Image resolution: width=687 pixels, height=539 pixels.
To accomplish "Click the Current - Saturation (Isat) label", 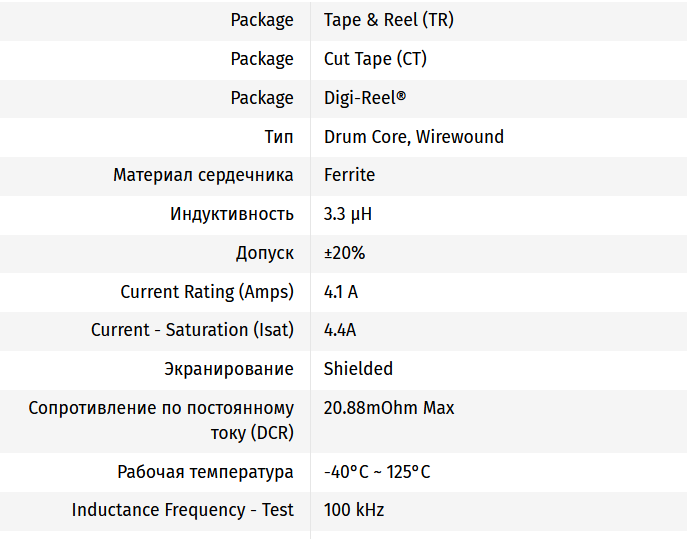I will coord(192,330).
